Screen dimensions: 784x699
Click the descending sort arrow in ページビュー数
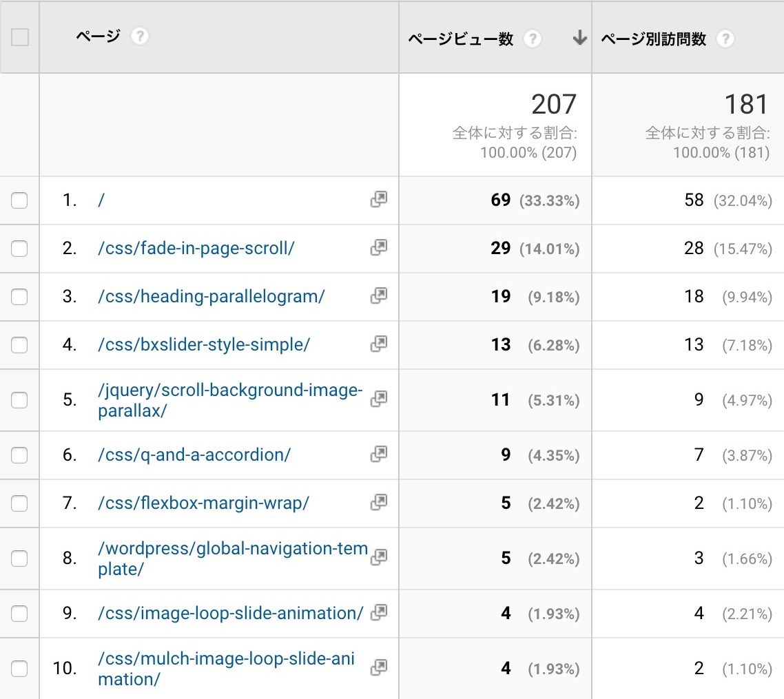pyautogui.click(x=579, y=37)
